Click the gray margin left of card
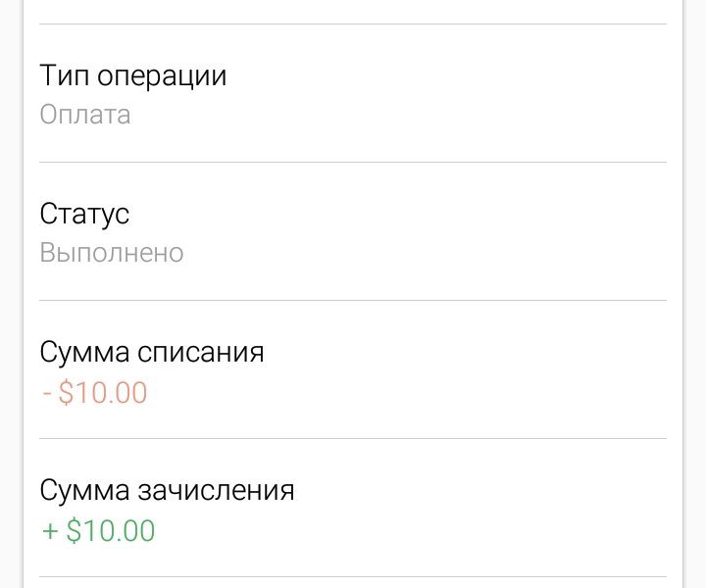The image size is (706, 588). tap(11, 294)
